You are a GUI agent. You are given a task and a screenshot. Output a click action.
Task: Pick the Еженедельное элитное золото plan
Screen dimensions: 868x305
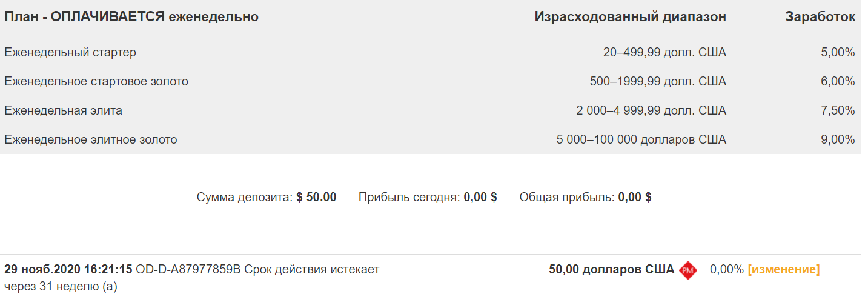pos(91,140)
